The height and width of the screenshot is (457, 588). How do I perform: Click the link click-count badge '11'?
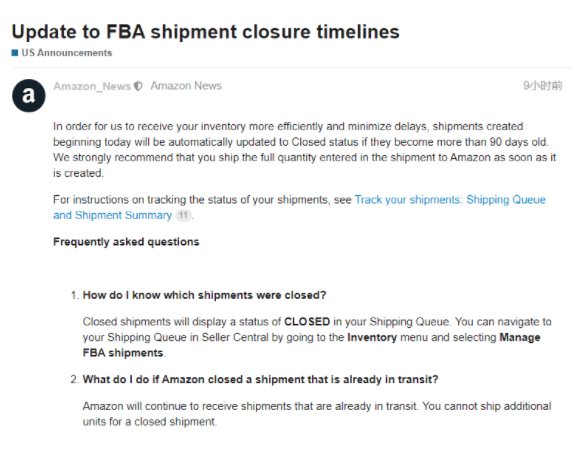(x=183, y=215)
